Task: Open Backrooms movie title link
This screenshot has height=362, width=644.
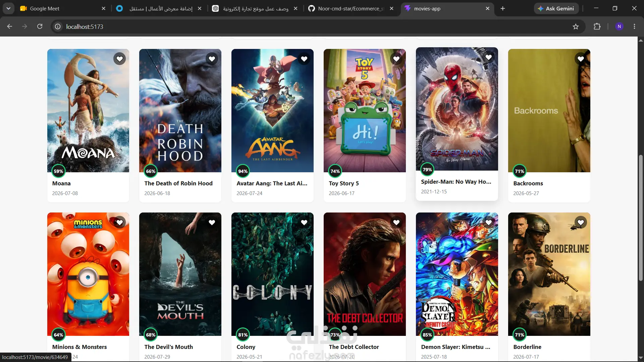Action: 528,183
